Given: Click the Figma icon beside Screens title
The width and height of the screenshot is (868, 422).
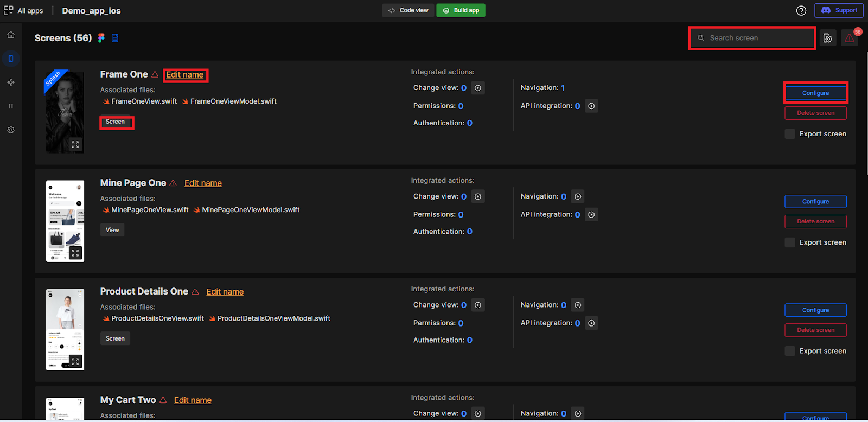Looking at the screenshot, I should (101, 38).
